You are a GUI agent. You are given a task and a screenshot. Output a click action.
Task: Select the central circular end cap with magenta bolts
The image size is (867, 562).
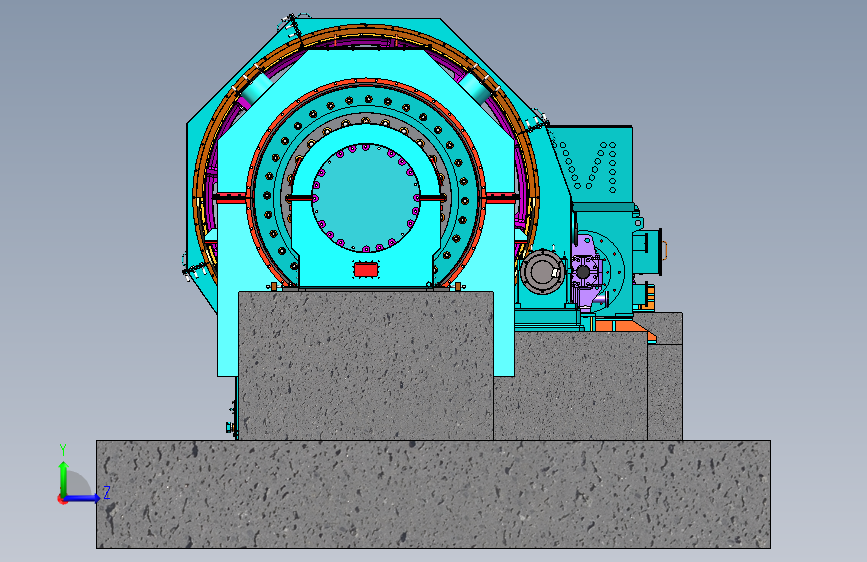click(365, 197)
